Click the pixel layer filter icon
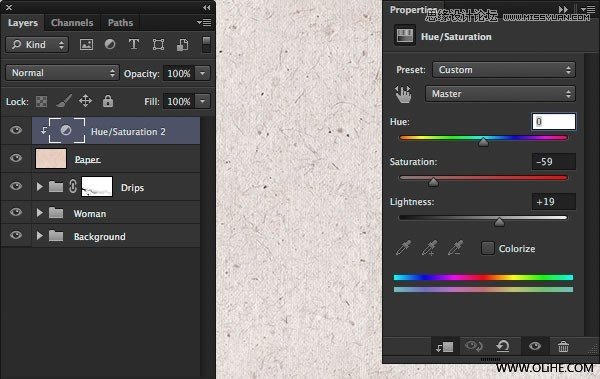Image resolution: width=600 pixels, height=379 pixels. coord(86,45)
